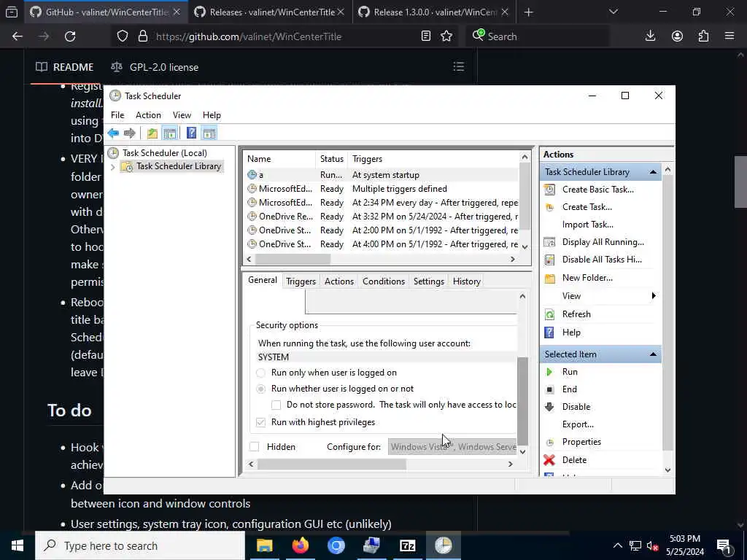747x560 pixels.
Task: Toggle the action pane toolbar icon
Action: [209, 133]
